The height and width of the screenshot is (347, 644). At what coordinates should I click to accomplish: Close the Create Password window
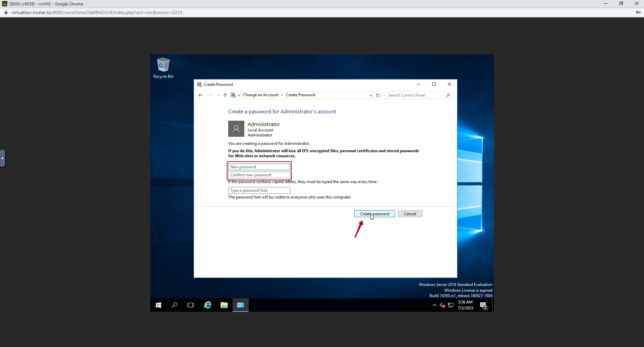click(449, 84)
